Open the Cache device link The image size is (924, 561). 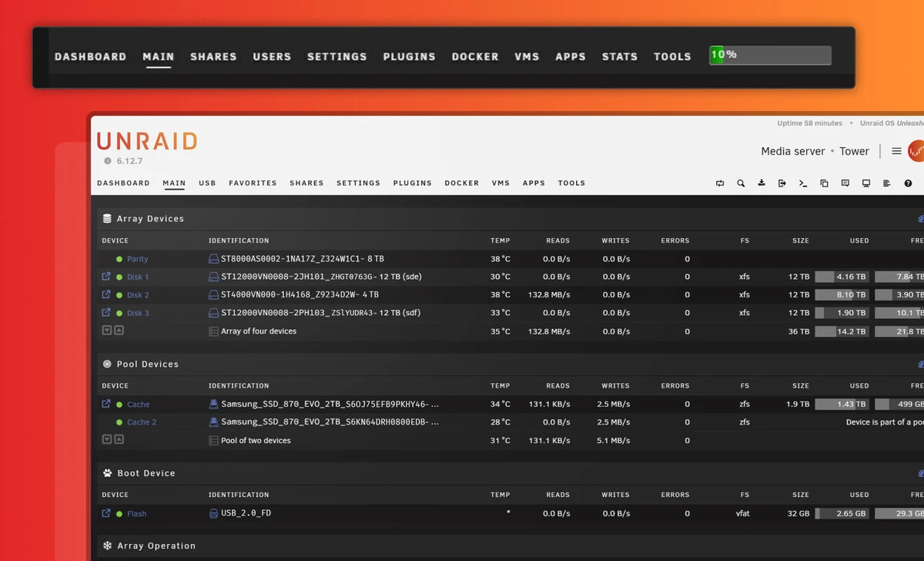coord(138,405)
